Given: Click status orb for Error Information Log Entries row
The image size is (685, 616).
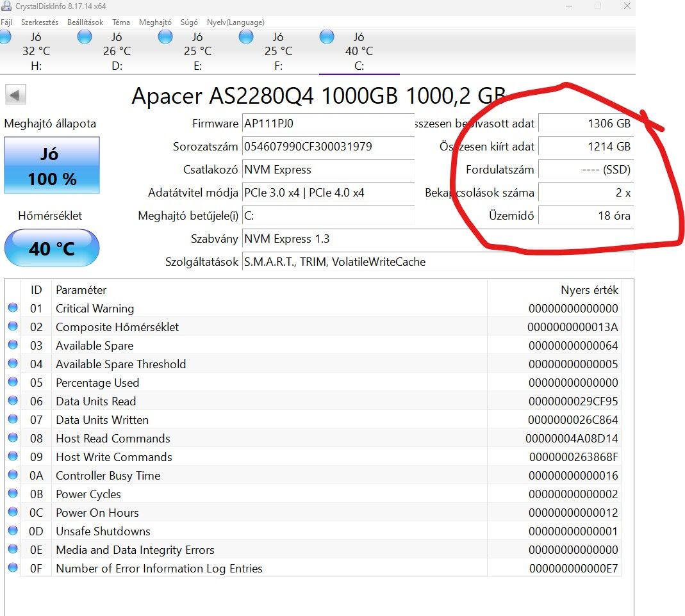Looking at the screenshot, I should (13, 567).
